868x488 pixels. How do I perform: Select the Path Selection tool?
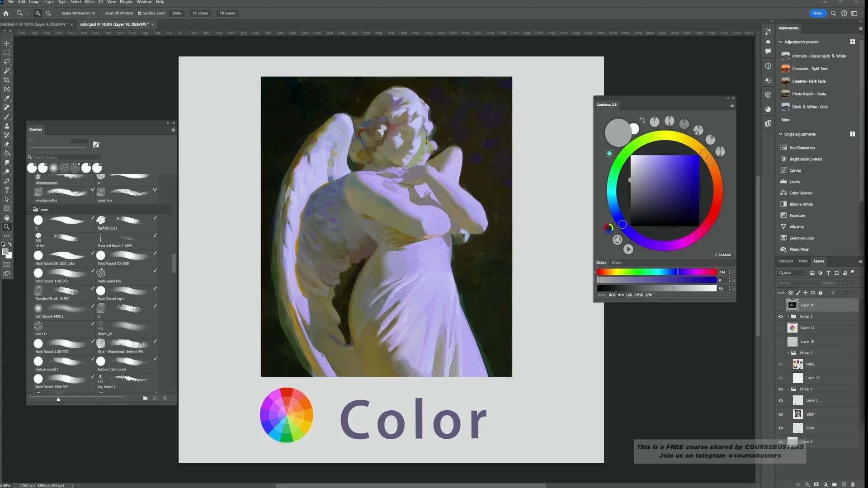pyautogui.click(x=7, y=199)
